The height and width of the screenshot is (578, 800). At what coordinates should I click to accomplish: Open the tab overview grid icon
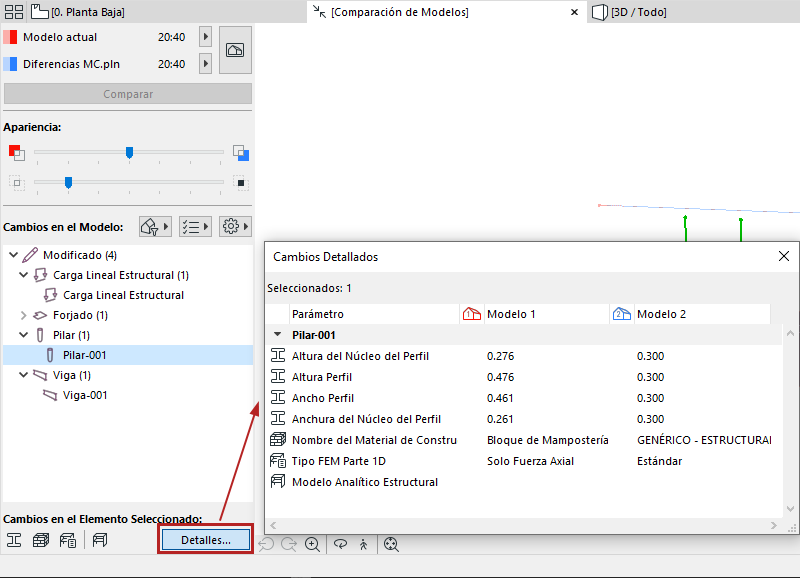tap(14, 12)
